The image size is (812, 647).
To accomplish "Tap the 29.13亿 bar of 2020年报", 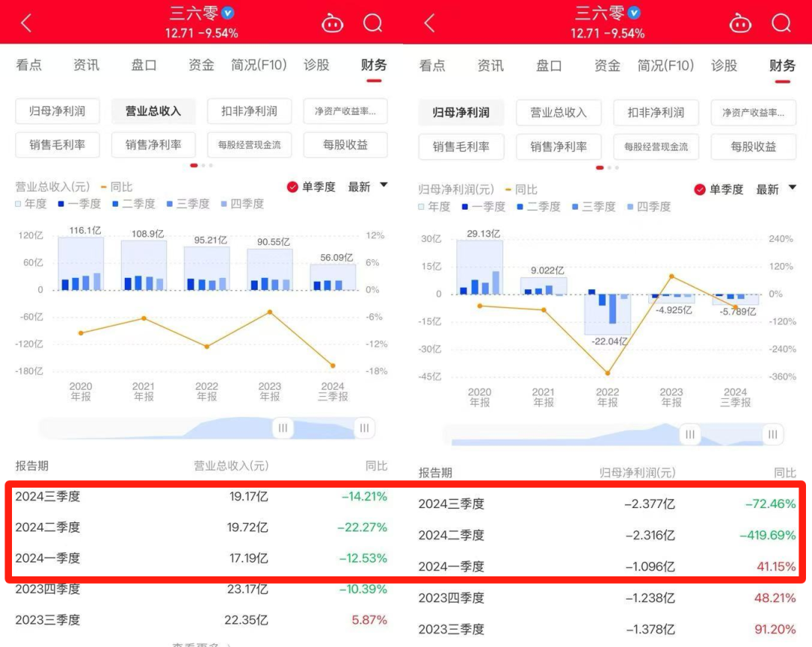I will [480, 267].
